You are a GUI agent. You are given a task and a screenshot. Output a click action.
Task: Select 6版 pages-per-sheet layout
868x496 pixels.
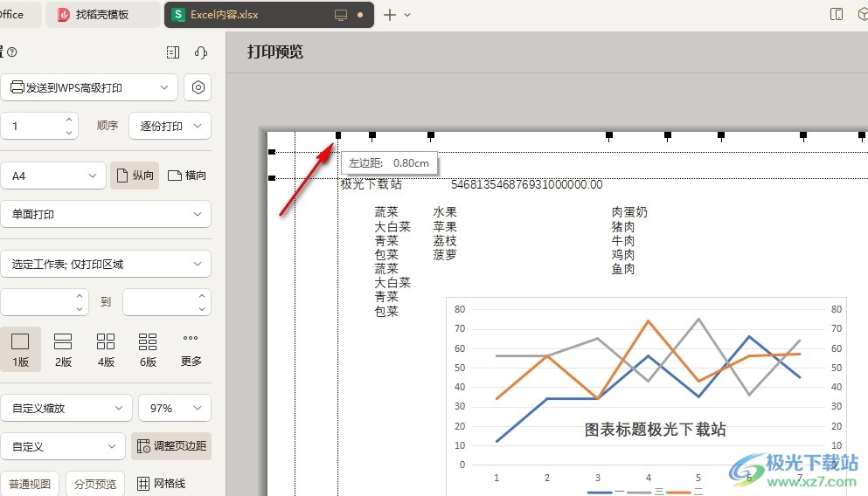click(x=148, y=349)
